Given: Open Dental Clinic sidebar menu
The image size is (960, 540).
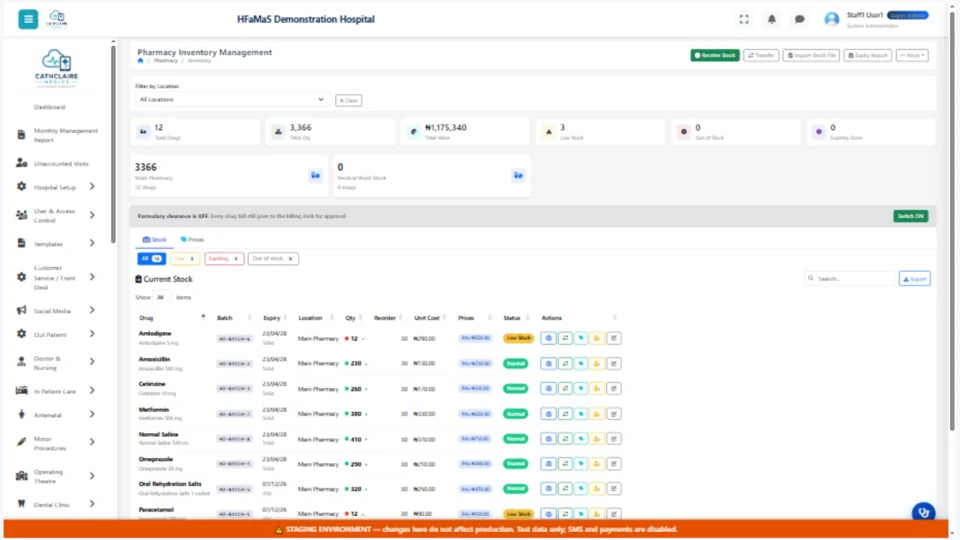Looking at the screenshot, I should pyautogui.click(x=56, y=504).
